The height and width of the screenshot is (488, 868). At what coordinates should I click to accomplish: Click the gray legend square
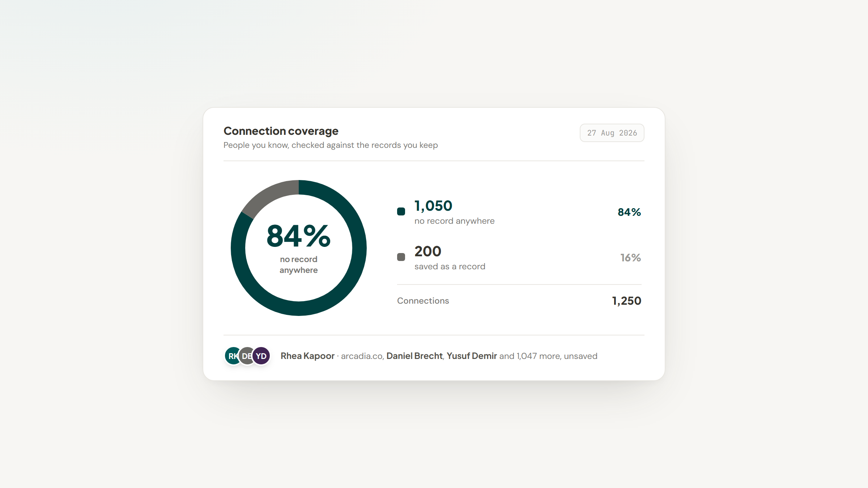click(401, 257)
